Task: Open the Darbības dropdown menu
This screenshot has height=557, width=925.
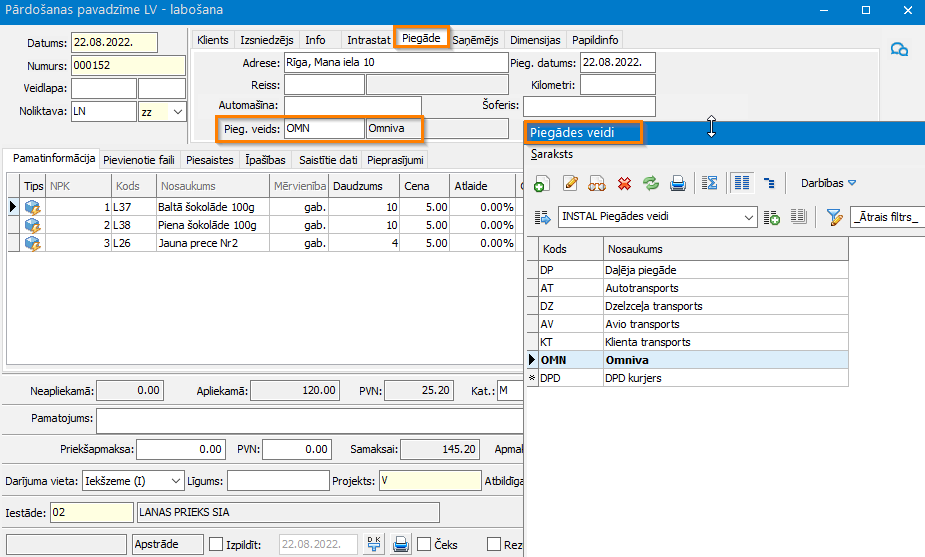Action: point(828,184)
